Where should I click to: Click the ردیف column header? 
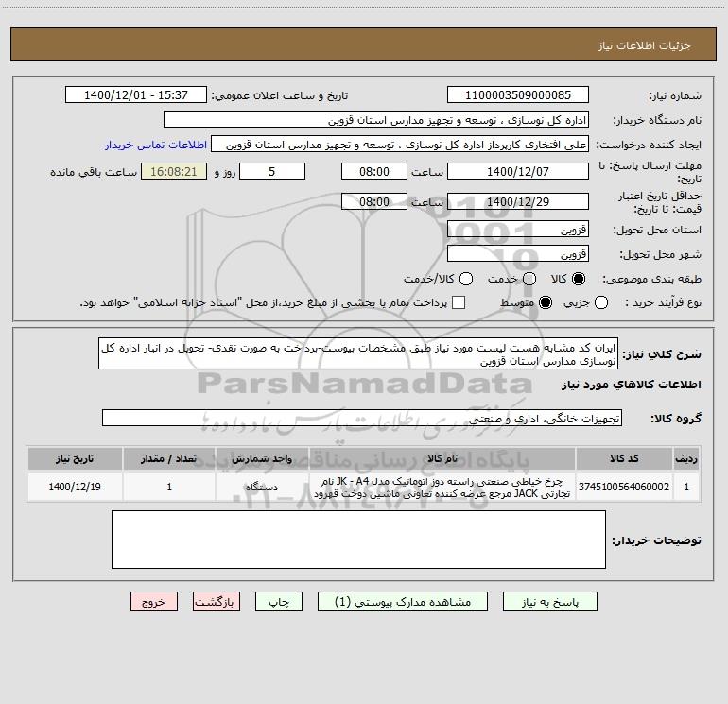tap(686, 458)
